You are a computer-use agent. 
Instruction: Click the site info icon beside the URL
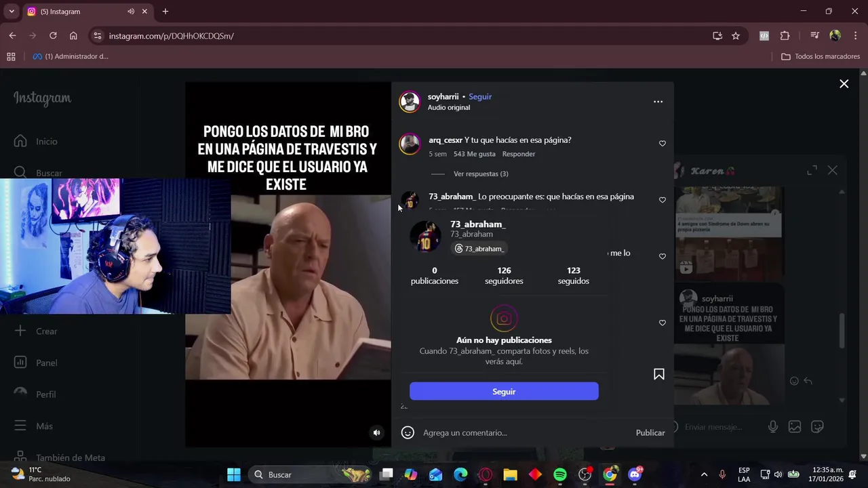pyautogui.click(x=98, y=36)
